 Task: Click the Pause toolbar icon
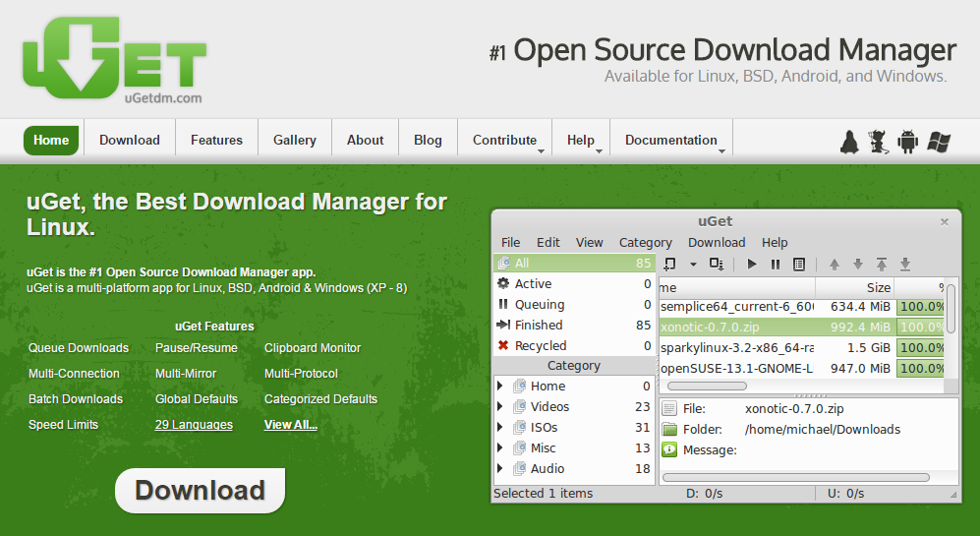tap(775, 264)
